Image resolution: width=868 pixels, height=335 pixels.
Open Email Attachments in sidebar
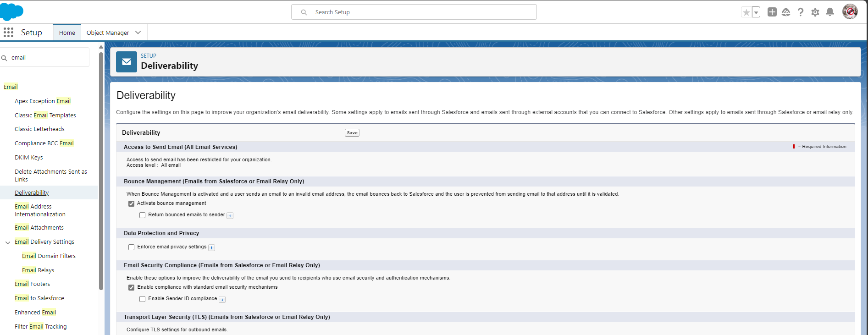coord(39,227)
